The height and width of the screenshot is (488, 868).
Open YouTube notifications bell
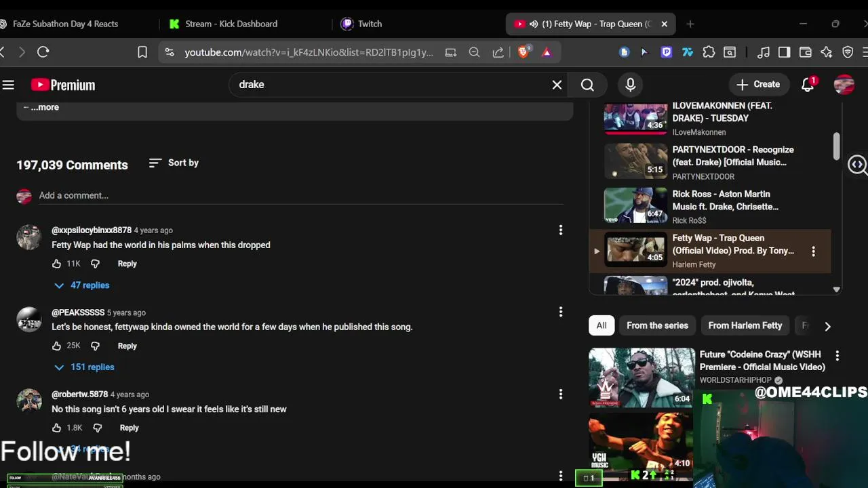click(x=808, y=85)
